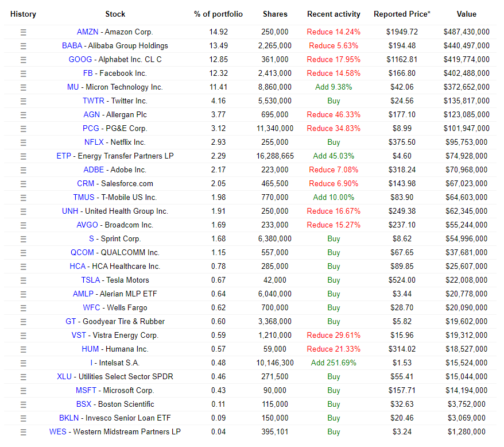
Task: Open the WES ticker link
Action: coord(58,432)
